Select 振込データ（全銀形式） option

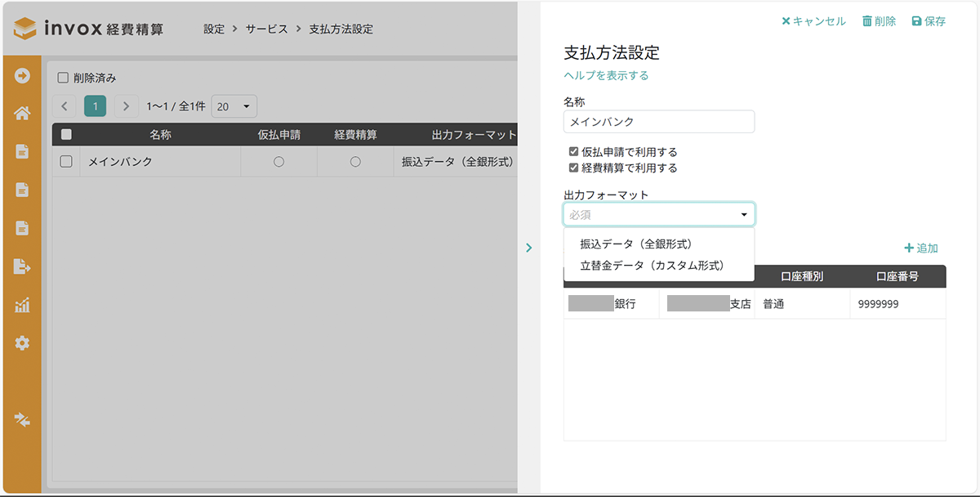point(636,244)
